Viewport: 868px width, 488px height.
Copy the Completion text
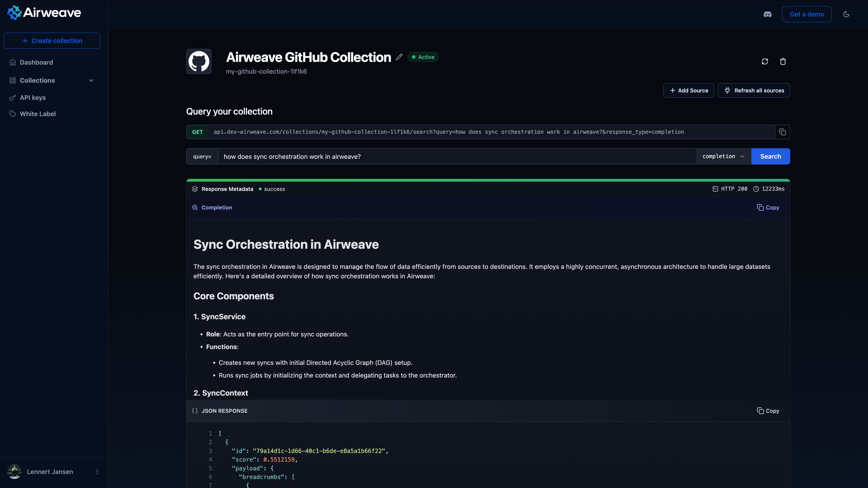pos(768,207)
